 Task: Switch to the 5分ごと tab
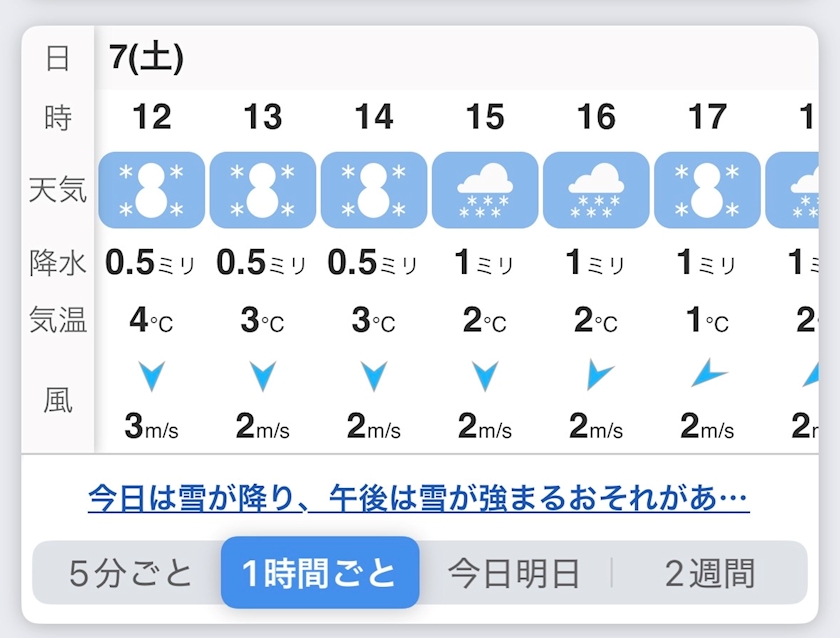130,573
